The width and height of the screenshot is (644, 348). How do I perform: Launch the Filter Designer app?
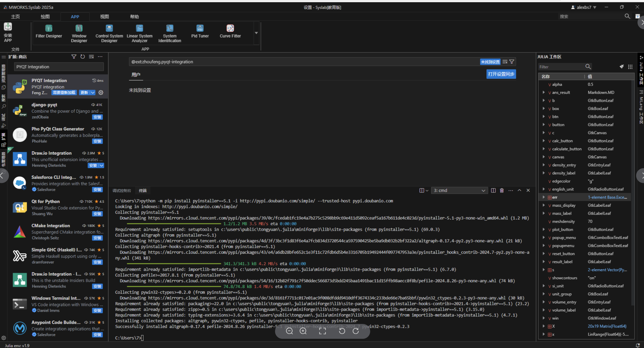point(49,31)
